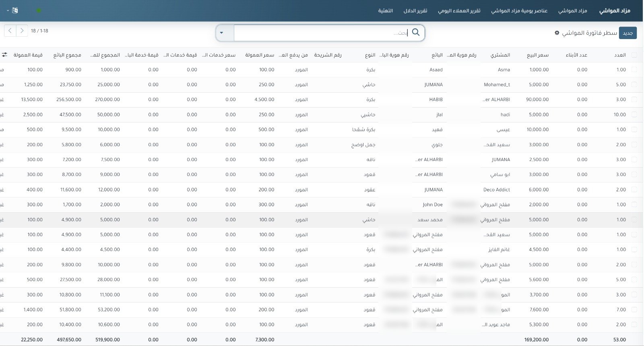Open the التهئية configuration menu
The image size is (644, 346).
coord(386,10)
